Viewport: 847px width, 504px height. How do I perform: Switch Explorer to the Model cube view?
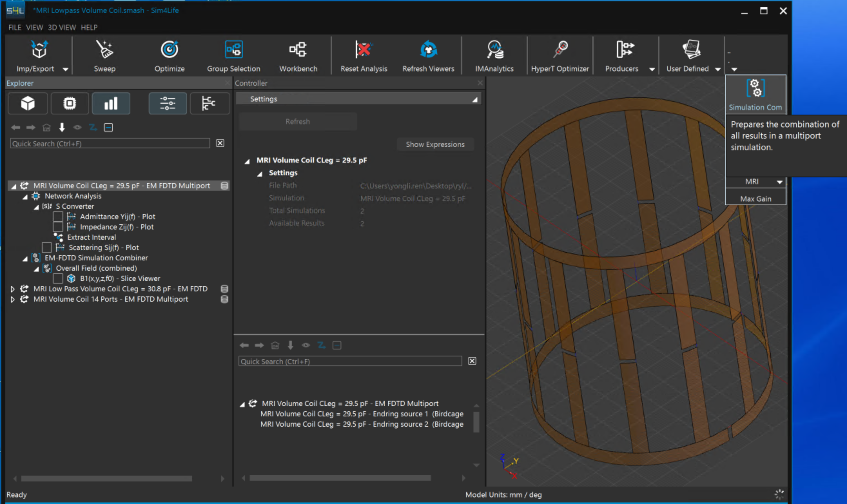tap(28, 103)
